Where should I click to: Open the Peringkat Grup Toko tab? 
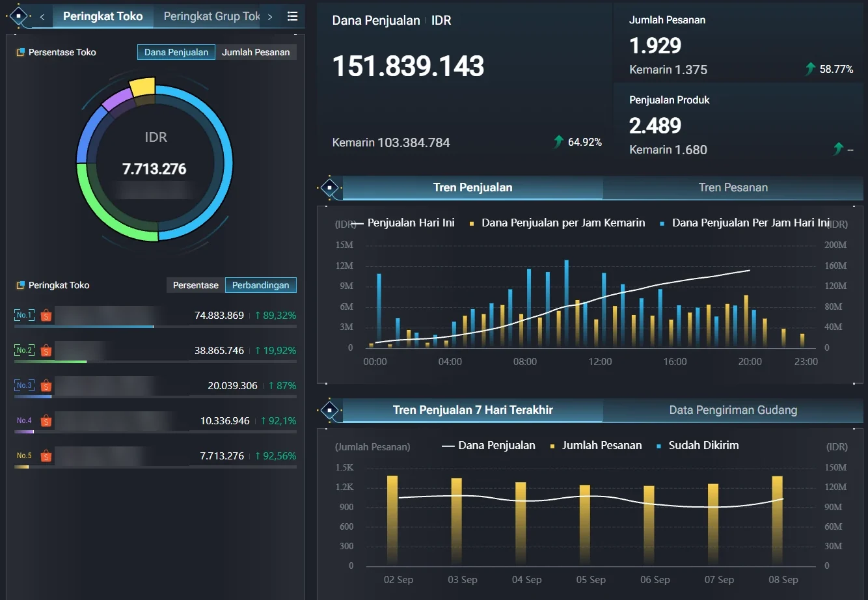[208, 16]
